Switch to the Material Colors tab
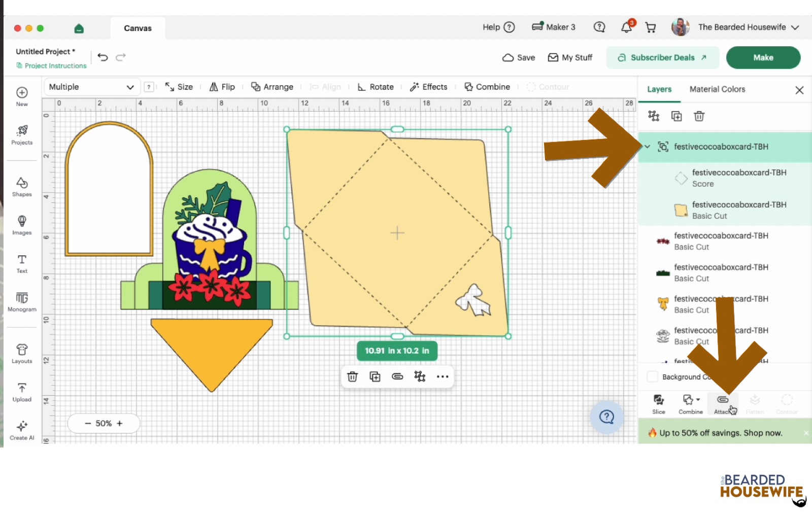 (717, 89)
